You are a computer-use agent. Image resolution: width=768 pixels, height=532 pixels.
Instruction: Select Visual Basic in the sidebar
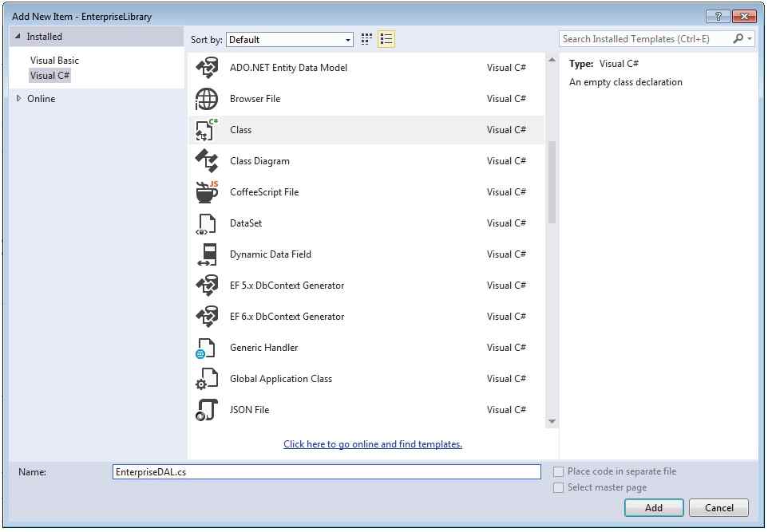(x=54, y=60)
